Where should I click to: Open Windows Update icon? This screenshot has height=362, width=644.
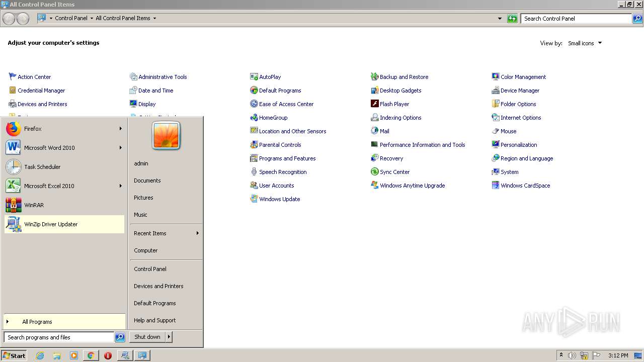tap(254, 199)
